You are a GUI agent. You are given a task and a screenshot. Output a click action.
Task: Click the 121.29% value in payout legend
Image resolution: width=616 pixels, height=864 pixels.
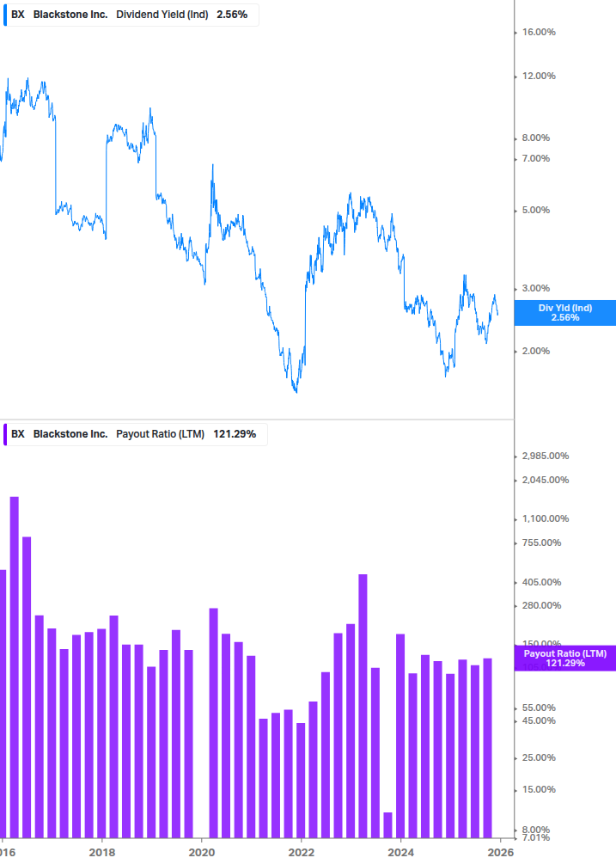pyautogui.click(x=235, y=434)
